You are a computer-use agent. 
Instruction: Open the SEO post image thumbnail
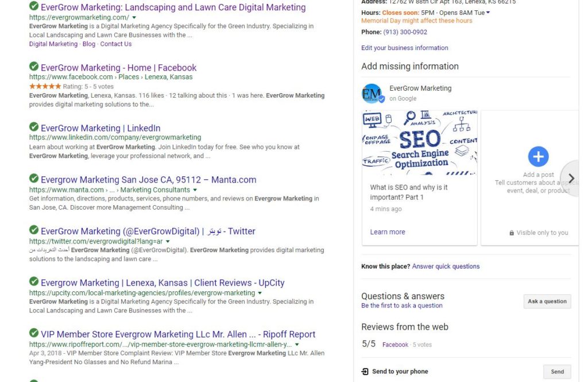click(x=420, y=143)
